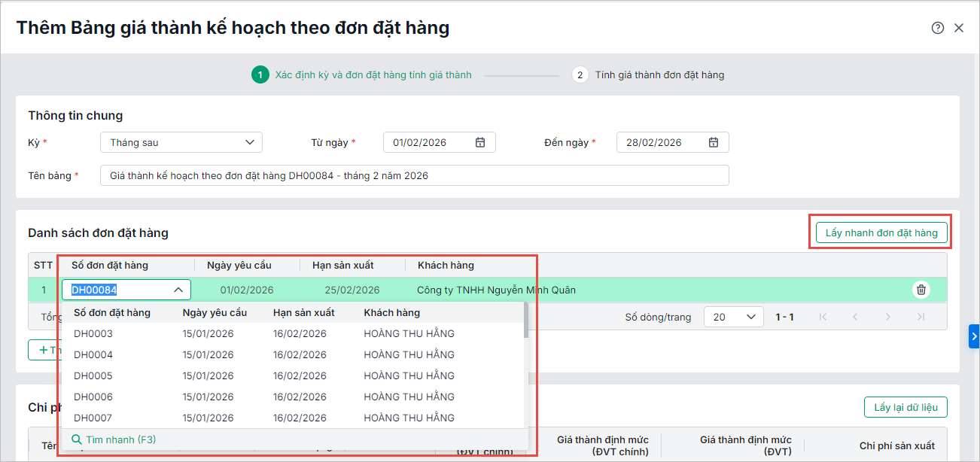Select order DH0003 in dropdown list
Image resolution: width=980 pixels, height=462 pixels.
(x=293, y=333)
